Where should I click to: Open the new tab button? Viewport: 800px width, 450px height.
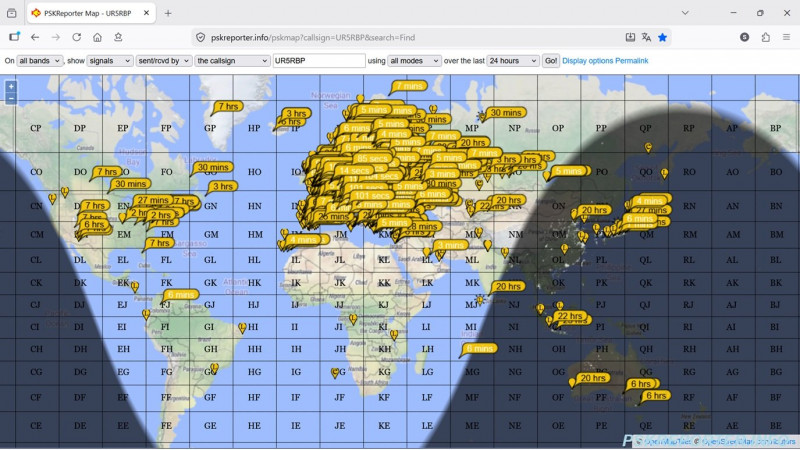pyautogui.click(x=168, y=13)
